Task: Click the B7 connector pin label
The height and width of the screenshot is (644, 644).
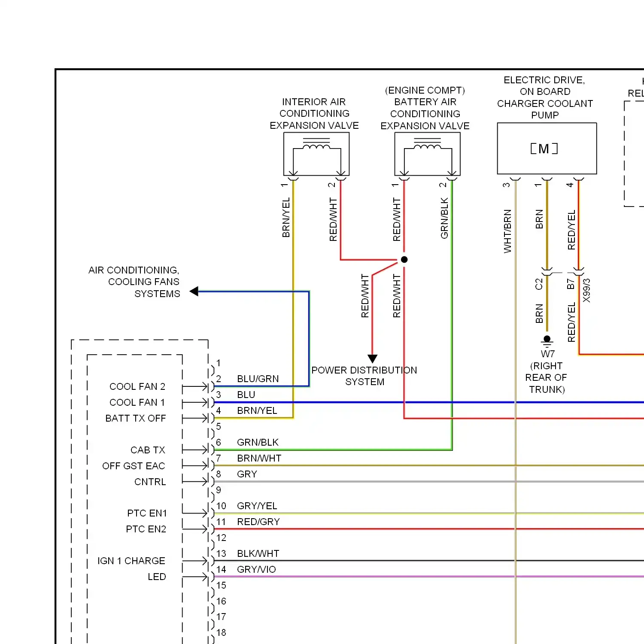Action: tap(571, 284)
